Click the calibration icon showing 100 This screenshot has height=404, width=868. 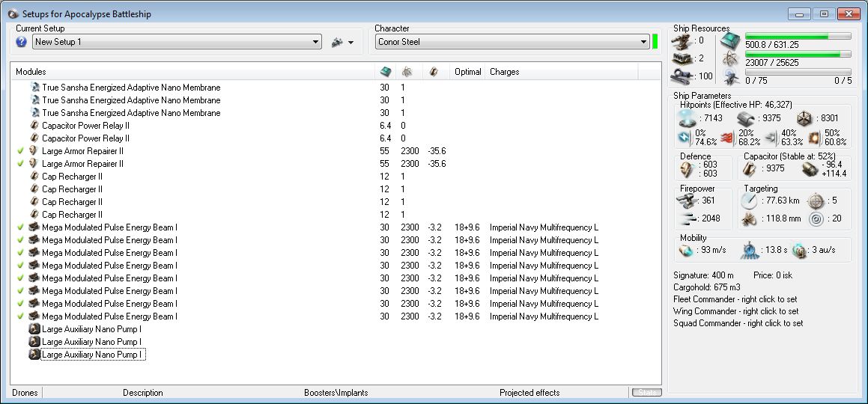click(682, 76)
